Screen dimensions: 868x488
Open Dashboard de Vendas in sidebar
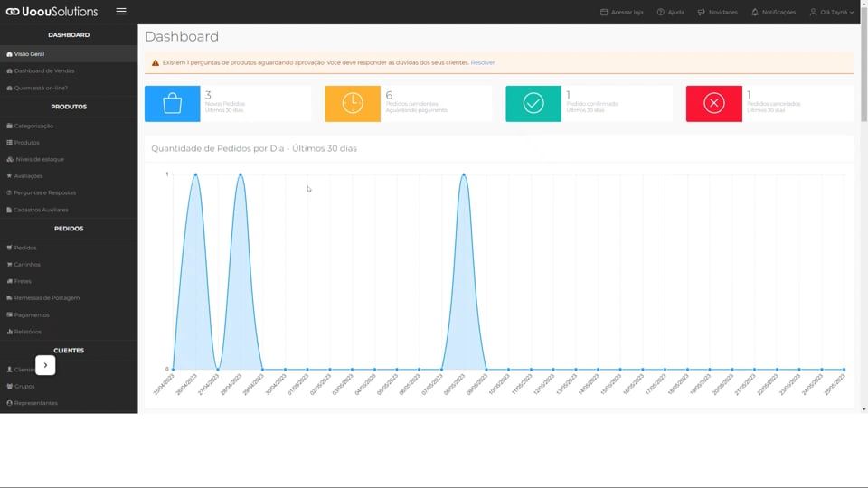pyautogui.click(x=44, y=70)
